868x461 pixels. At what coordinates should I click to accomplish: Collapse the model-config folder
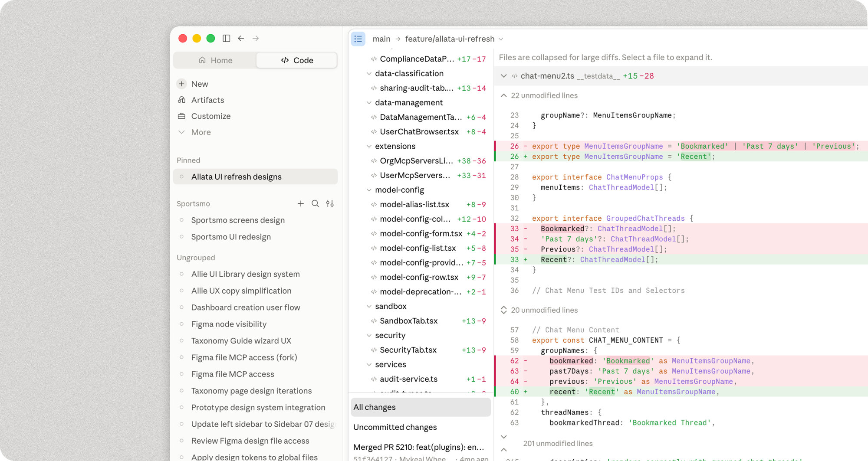tap(369, 190)
